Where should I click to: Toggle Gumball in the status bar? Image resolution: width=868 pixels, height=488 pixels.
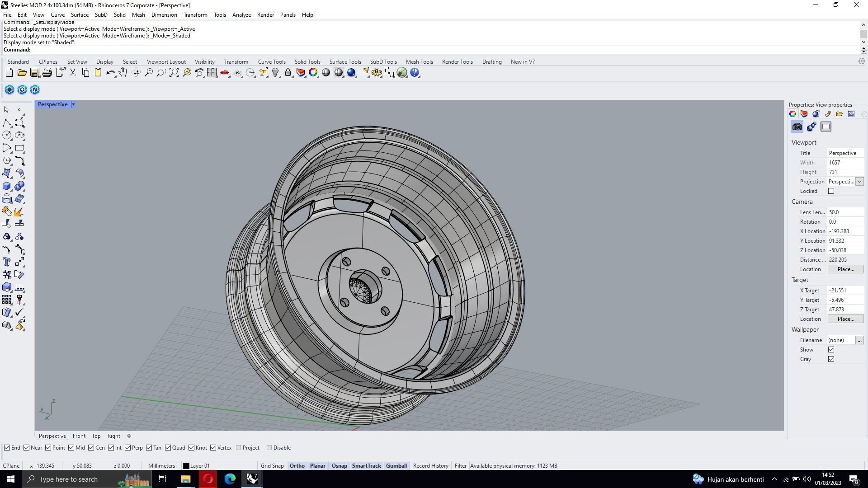point(396,466)
